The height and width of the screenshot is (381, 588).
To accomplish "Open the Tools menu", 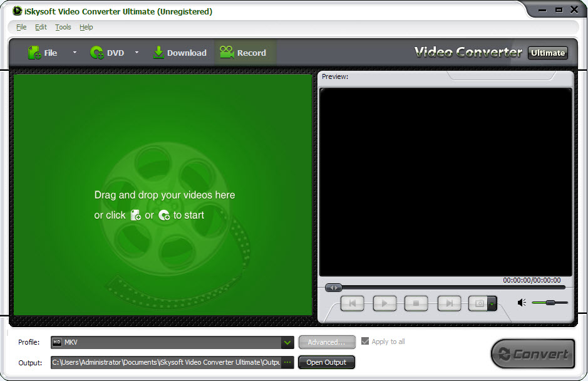I will [63, 27].
